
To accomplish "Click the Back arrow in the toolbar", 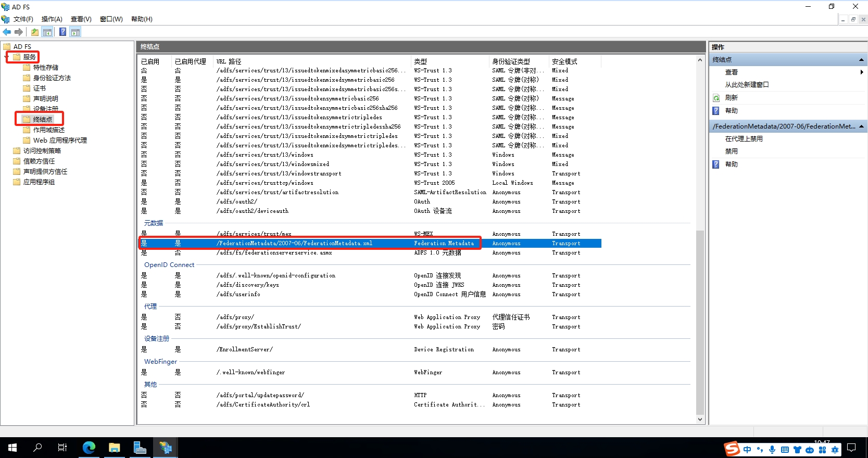I will click(x=7, y=32).
